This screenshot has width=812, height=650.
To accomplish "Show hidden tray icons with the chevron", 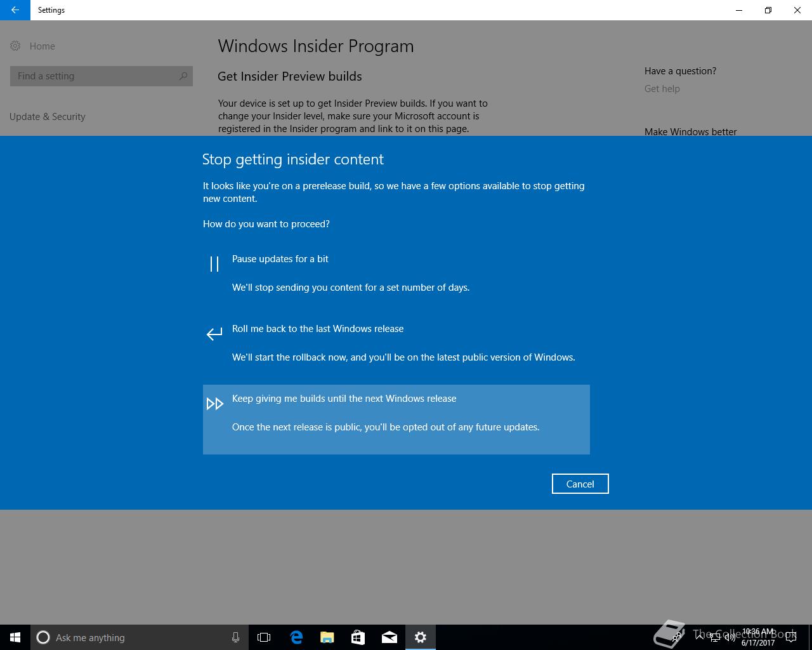I will [x=700, y=637].
